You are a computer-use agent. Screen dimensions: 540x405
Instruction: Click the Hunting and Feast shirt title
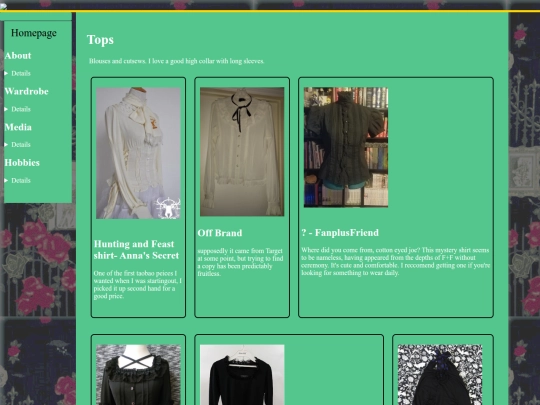(x=136, y=250)
